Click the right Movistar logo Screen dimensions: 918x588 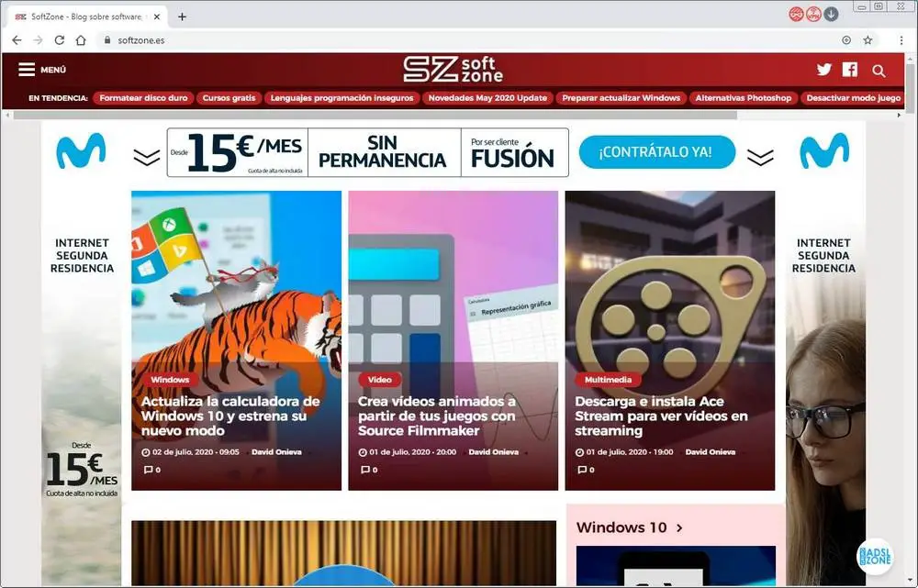[x=823, y=150]
